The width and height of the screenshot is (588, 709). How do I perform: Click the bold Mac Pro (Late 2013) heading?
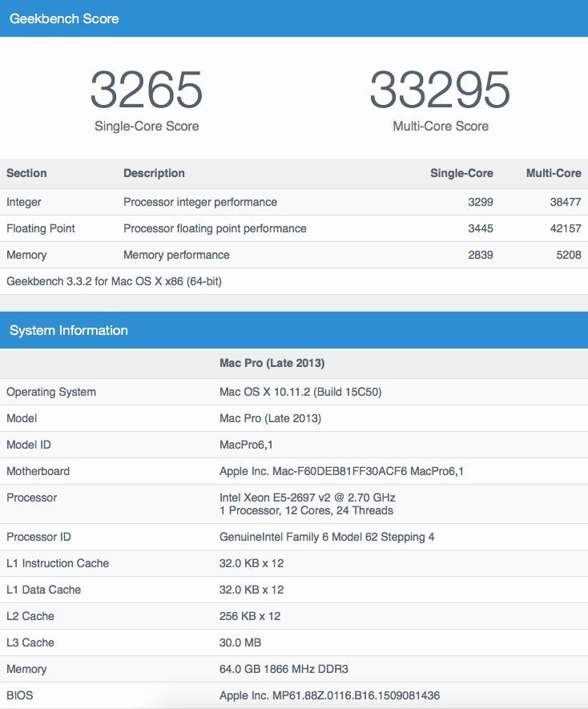[272, 363]
